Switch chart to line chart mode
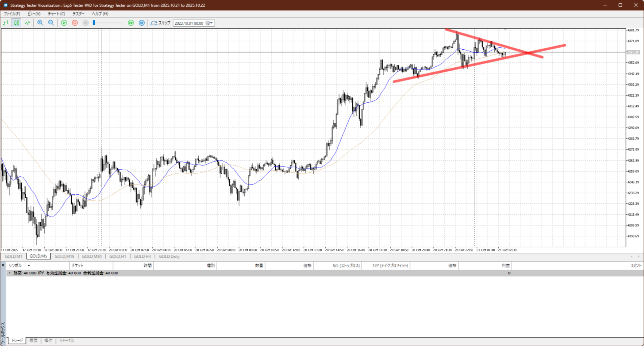Viewport: 644px width, 346px height. pos(27,23)
